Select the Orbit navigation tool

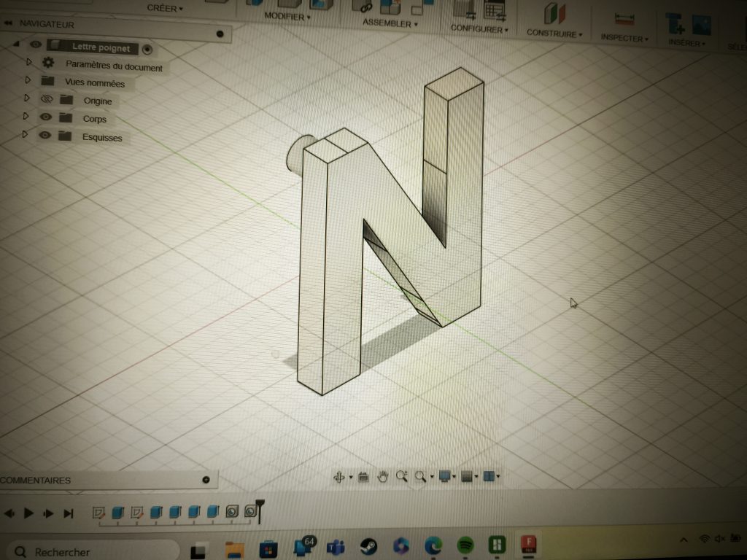338,477
